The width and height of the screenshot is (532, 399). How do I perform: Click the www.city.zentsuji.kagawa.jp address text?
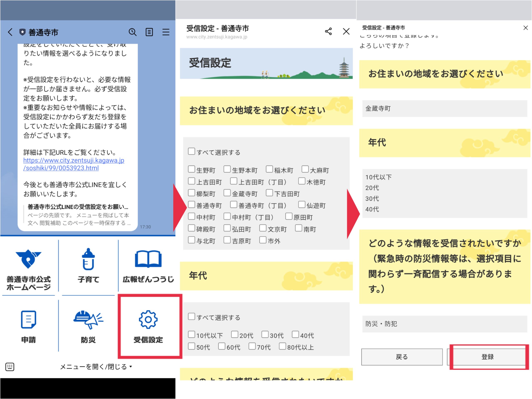point(217,37)
